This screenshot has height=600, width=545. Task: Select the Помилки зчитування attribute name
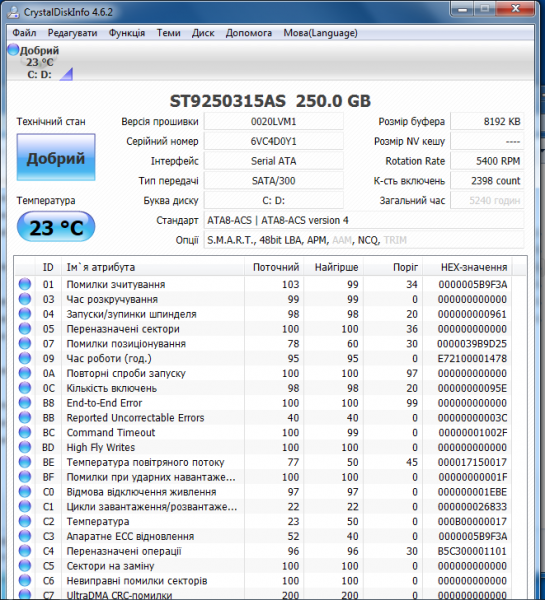[x=116, y=284]
